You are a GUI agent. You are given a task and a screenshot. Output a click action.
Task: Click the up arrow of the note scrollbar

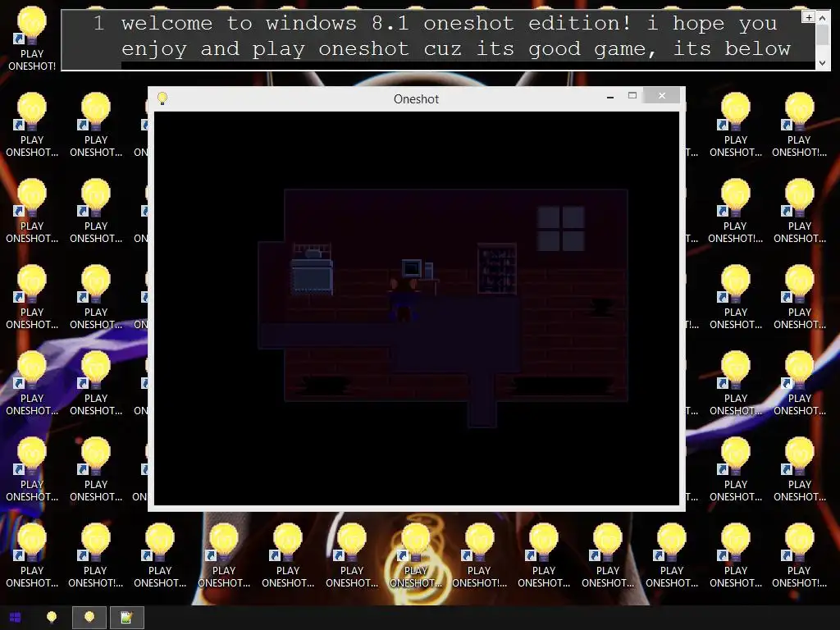822,18
